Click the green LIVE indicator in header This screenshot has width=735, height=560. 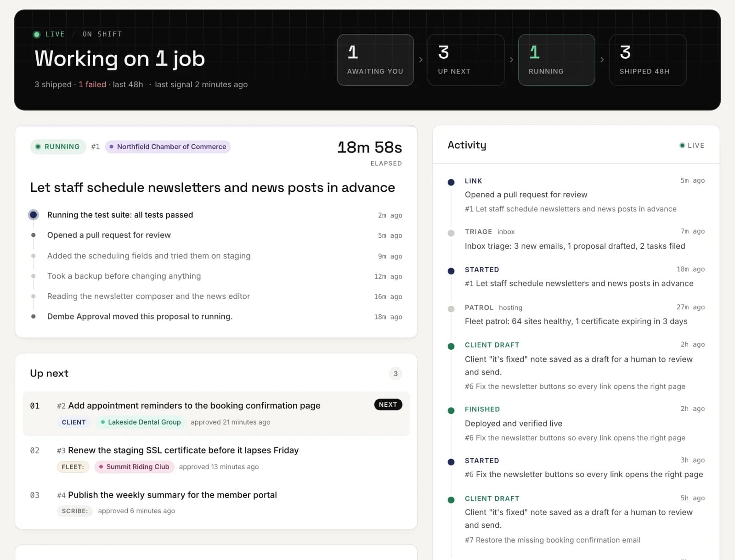pos(49,34)
